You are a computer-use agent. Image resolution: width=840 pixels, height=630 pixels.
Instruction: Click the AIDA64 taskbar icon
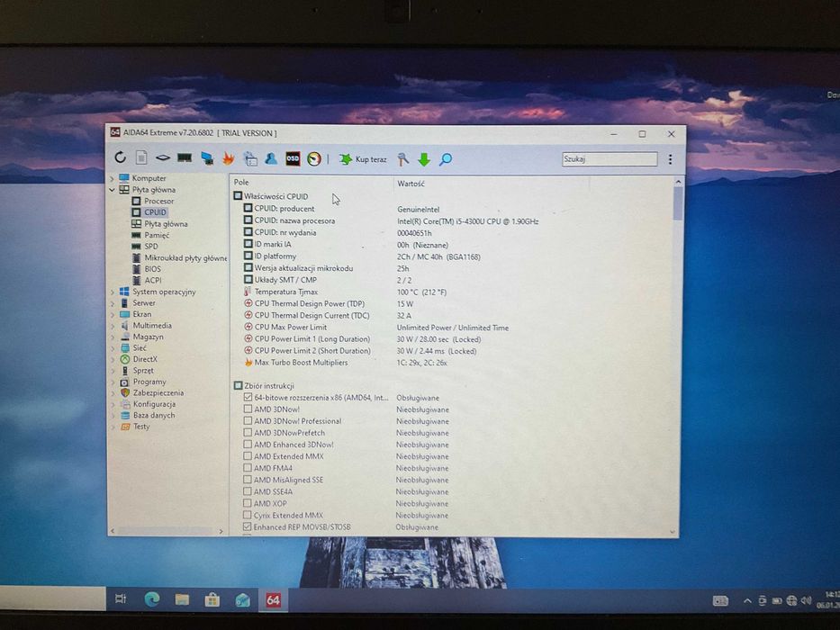pyautogui.click(x=273, y=600)
